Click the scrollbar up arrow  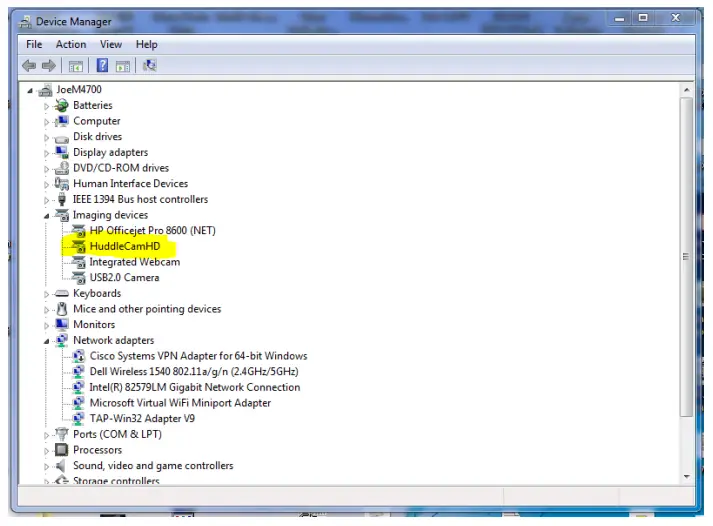click(x=687, y=90)
